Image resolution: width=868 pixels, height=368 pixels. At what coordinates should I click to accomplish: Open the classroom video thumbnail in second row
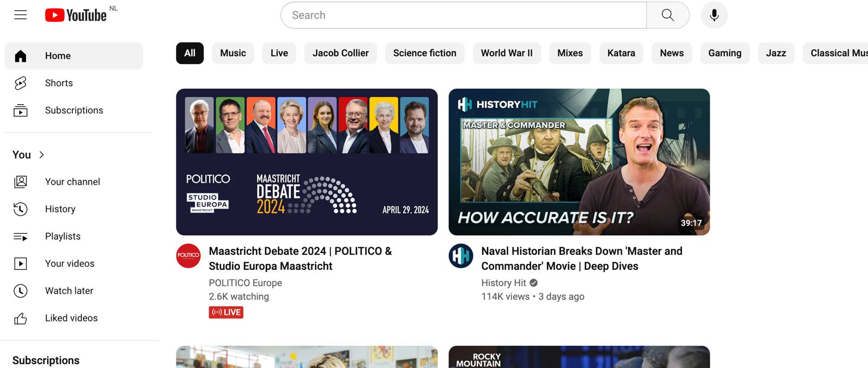[307, 357]
